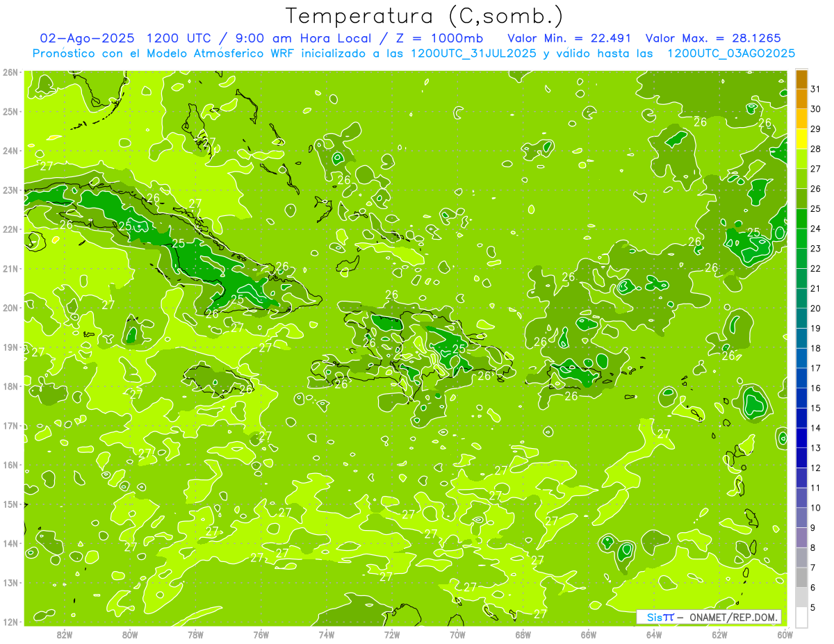Click the initialization time "1200UTC_31JUL2025"
834x644 pixels.
point(473,53)
